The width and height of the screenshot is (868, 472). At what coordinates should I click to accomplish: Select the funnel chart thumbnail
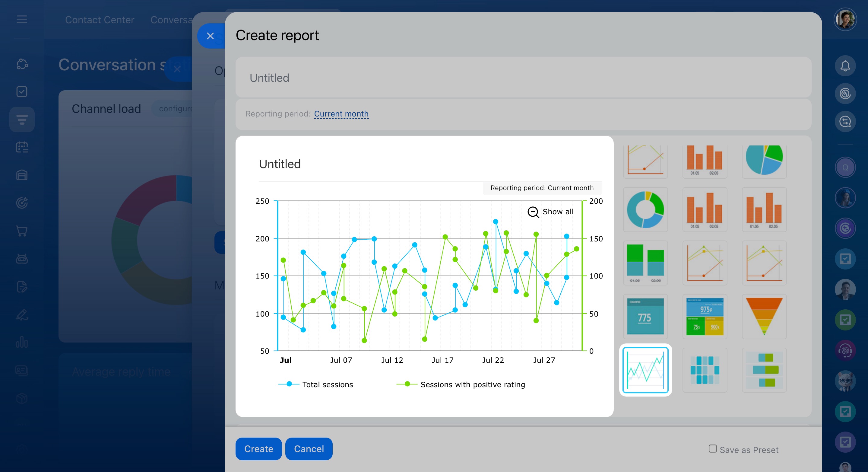coord(764,316)
